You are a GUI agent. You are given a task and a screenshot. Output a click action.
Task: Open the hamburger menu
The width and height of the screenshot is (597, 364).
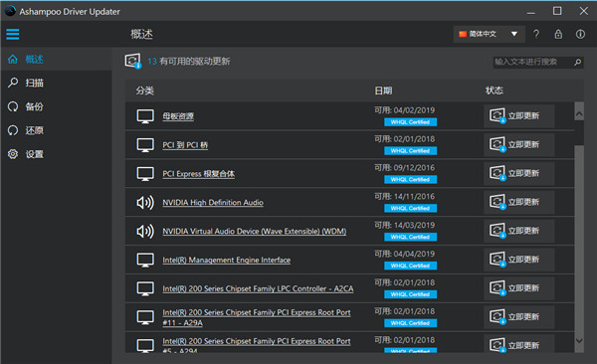point(13,34)
